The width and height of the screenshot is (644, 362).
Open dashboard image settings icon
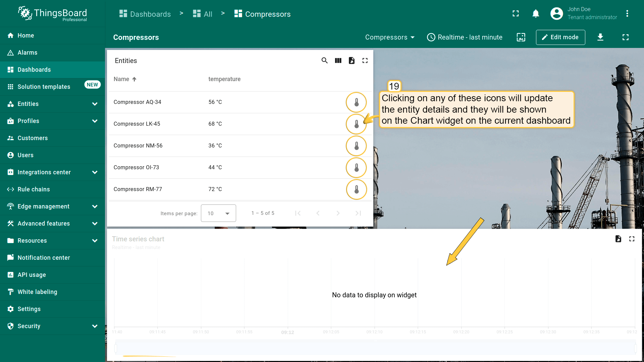pyautogui.click(x=521, y=37)
